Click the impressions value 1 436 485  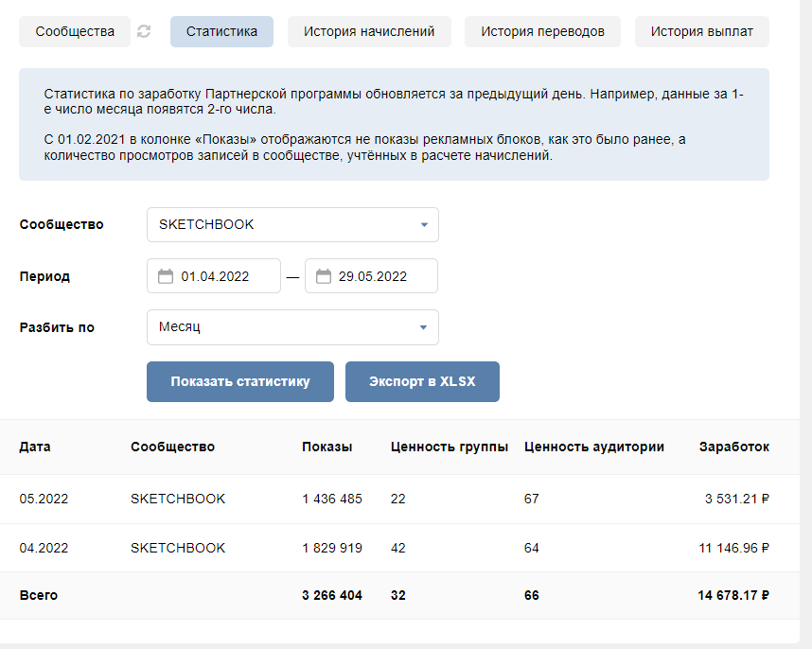[332, 499]
